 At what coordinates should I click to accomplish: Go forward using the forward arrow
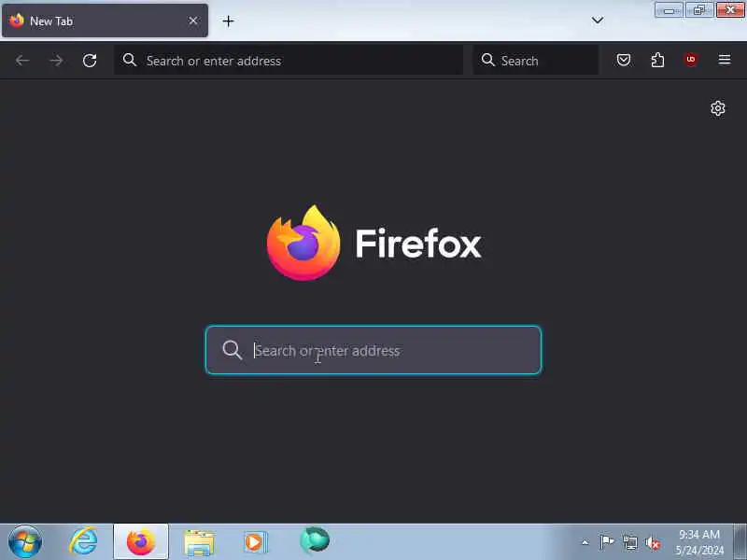click(x=56, y=61)
